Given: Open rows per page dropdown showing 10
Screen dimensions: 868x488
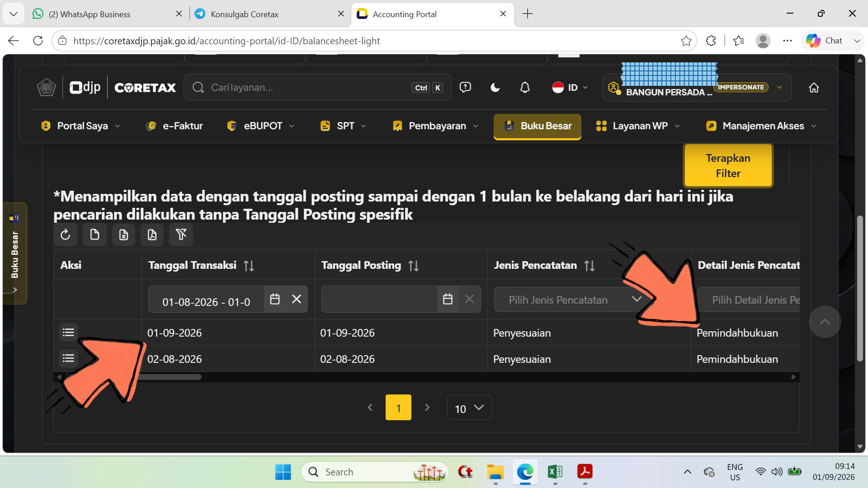Looking at the screenshot, I should coord(469,408).
